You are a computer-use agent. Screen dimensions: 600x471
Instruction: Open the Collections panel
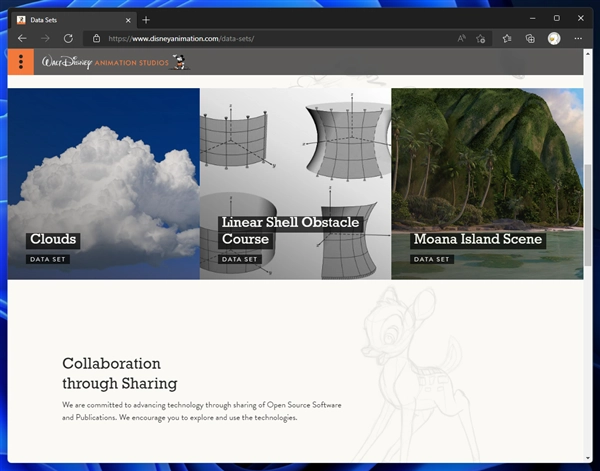click(x=530, y=38)
